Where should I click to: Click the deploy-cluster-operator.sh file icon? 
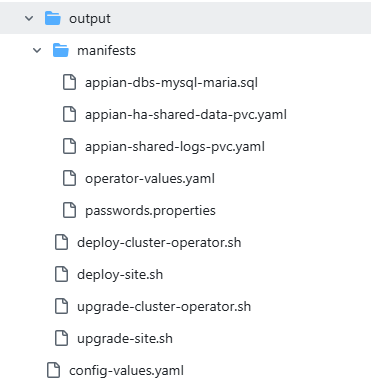tap(61, 242)
